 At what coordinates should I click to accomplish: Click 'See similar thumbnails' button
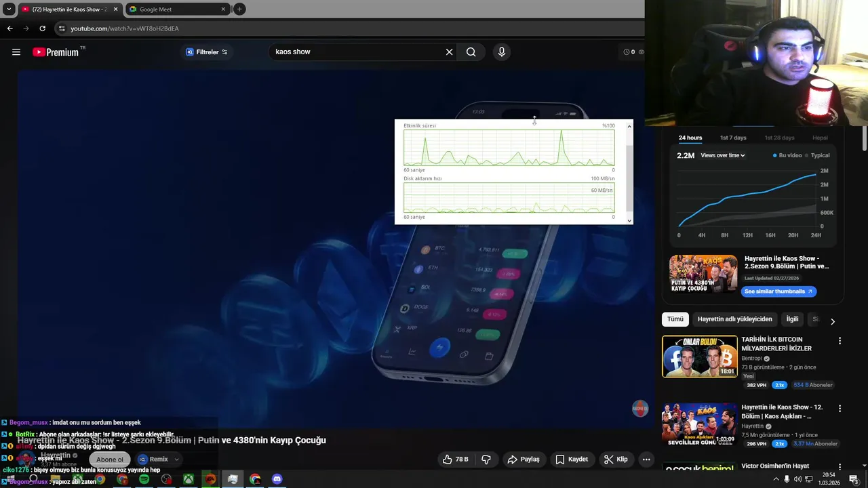click(778, 291)
